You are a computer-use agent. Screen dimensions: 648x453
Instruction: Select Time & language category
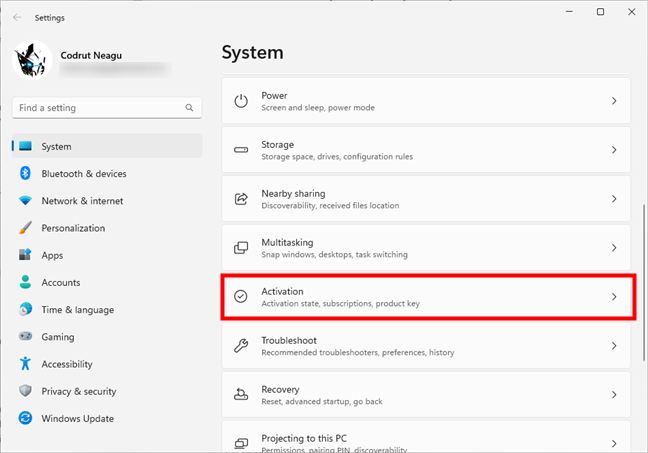click(77, 310)
